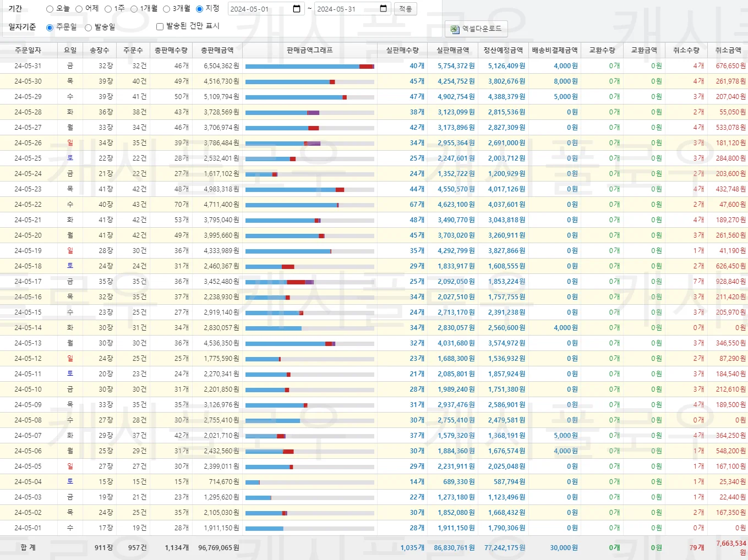Click cancel amount 676,650원 on 24-05-31

click(x=731, y=66)
